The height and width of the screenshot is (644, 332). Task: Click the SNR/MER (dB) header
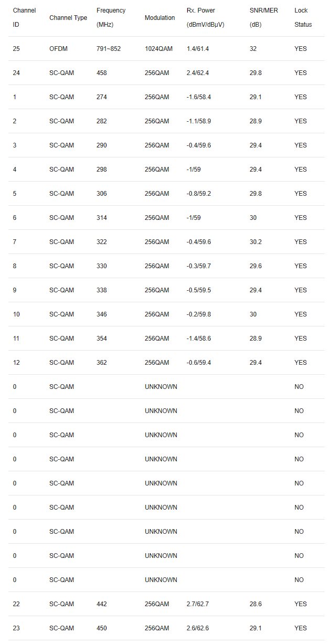264,18
